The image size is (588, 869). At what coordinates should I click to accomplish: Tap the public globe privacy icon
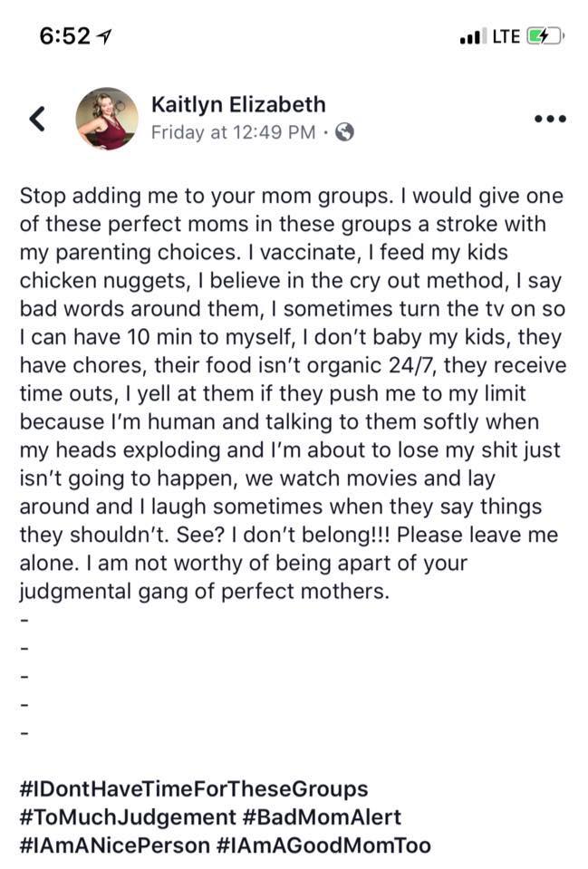point(344,132)
